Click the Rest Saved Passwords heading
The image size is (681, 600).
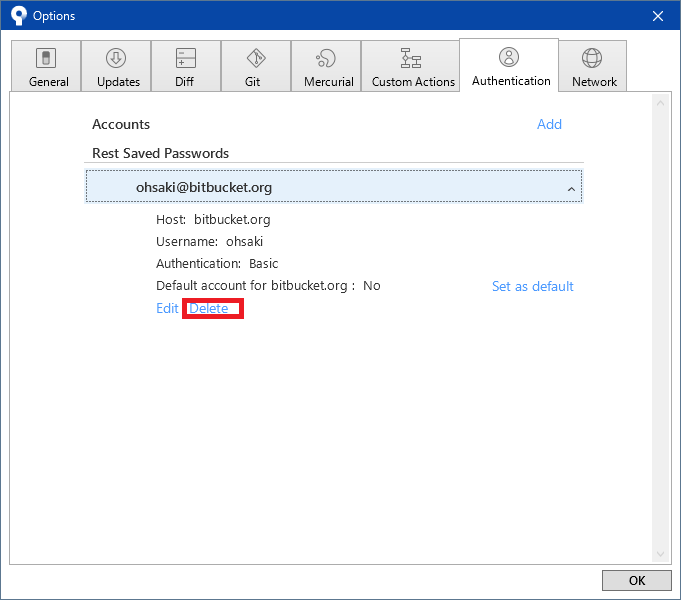click(x=160, y=153)
